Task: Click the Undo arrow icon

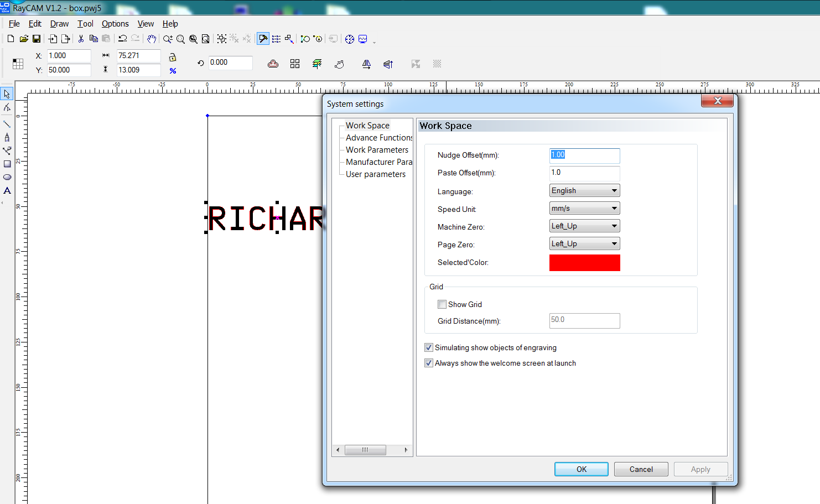Action: coord(123,39)
